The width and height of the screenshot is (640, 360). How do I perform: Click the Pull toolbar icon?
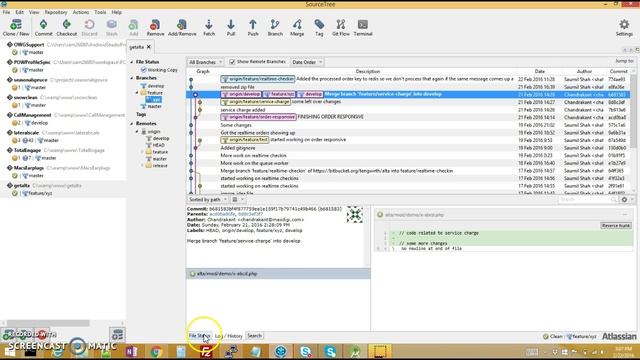231,28
